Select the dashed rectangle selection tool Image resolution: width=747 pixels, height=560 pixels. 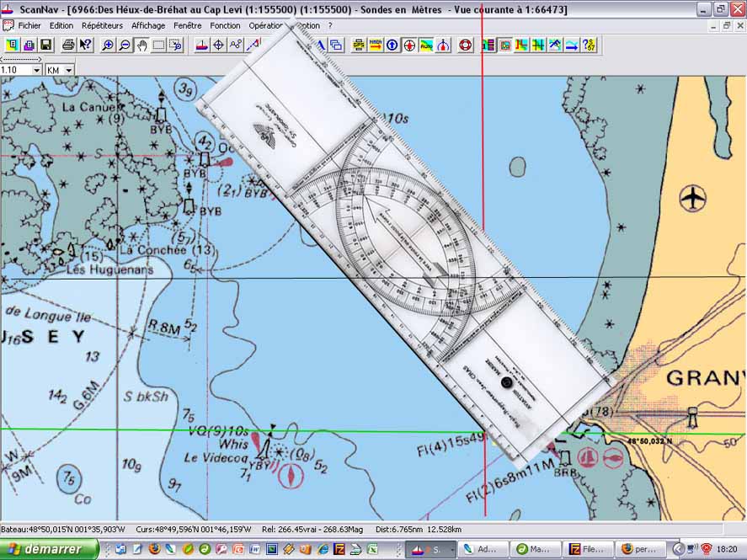click(x=158, y=45)
